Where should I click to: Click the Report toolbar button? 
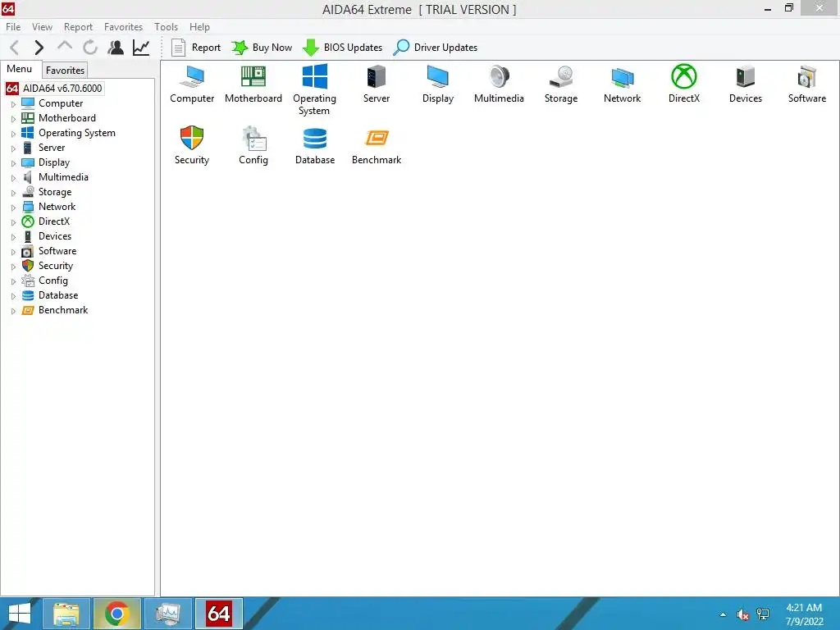click(196, 48)
